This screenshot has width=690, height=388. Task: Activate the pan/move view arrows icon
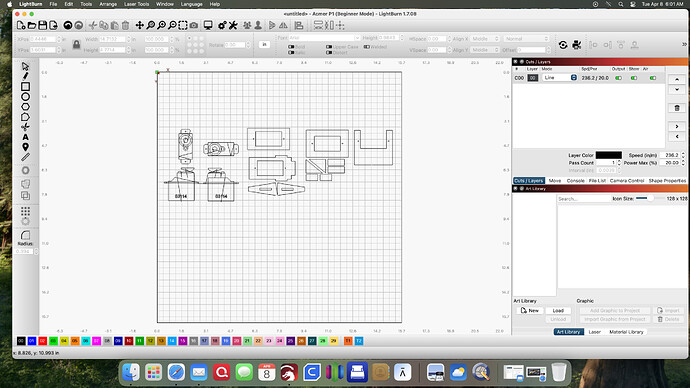tap(139, 26)
